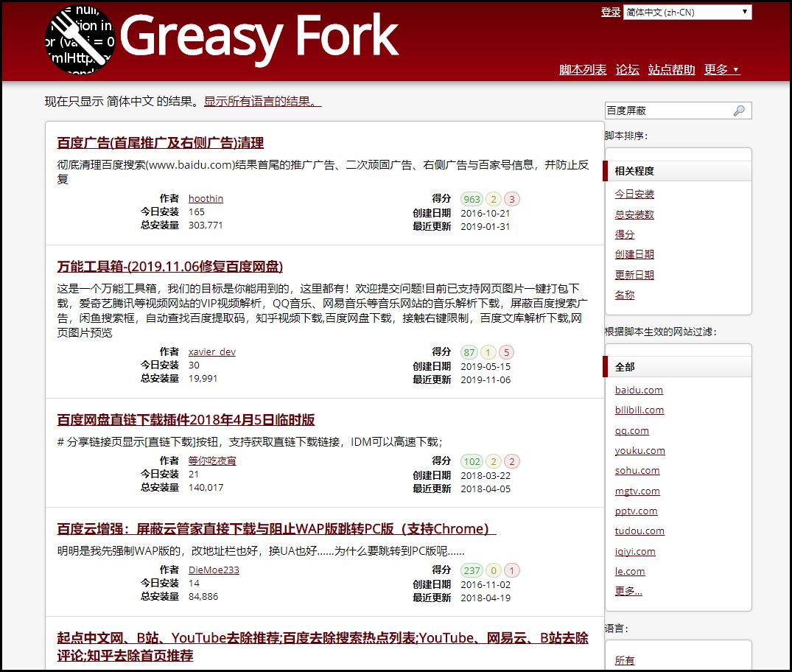Open script 百度广告(首尾推广及右侧广告)清理
The image size is (792, 672).
[160, 143]
